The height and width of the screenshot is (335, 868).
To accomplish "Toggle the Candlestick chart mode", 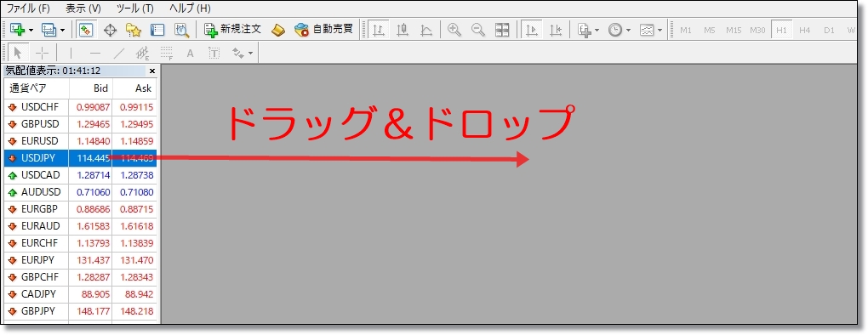I will coord(403,30).
